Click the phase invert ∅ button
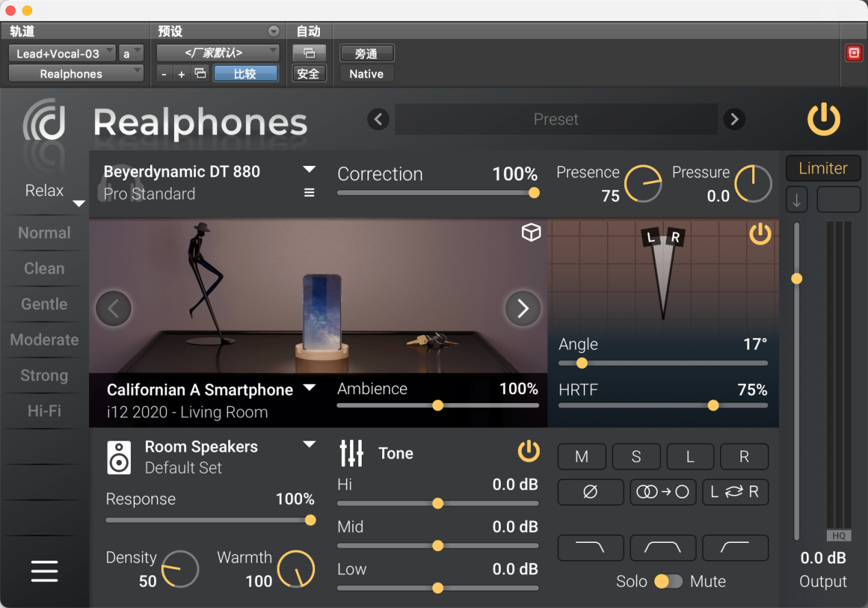 tap(591, 492)
